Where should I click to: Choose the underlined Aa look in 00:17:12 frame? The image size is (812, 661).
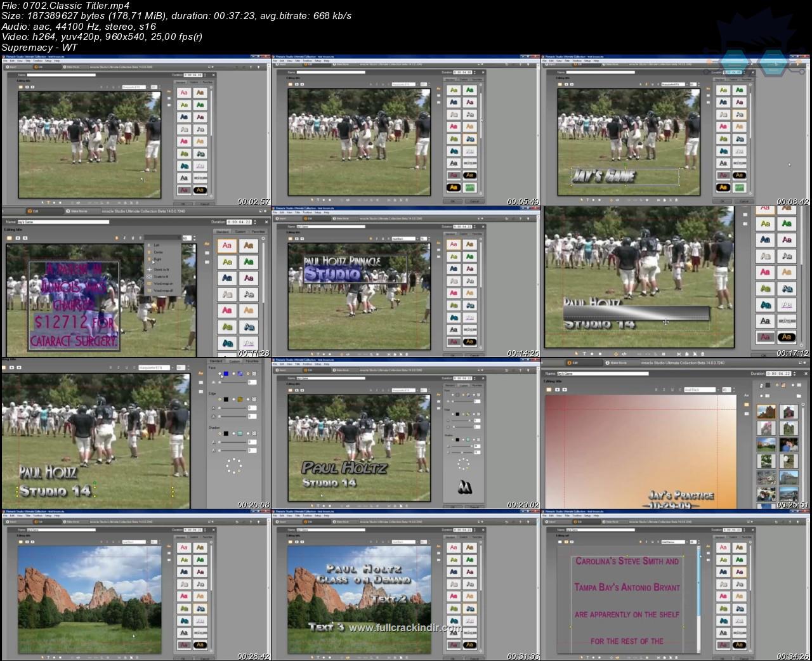[765, 321]
